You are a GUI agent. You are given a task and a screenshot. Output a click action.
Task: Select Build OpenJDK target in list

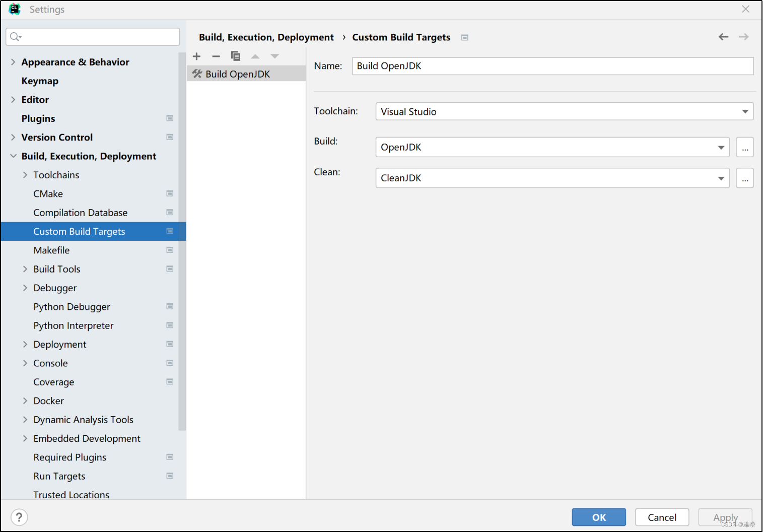pyautogui.click(x=246, y=74)
